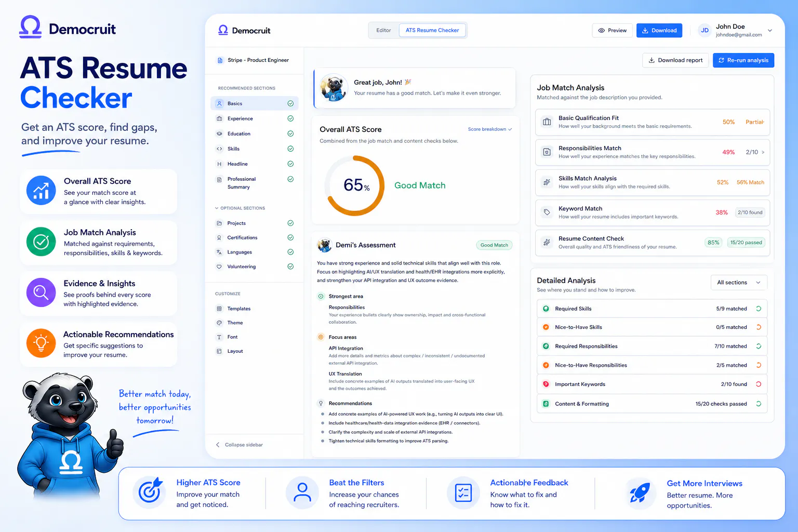Image resolution: width=798 pixels, height=532 pixels.
Task: Click the Basics person icon in the sidebar
Action: [219, 103]
